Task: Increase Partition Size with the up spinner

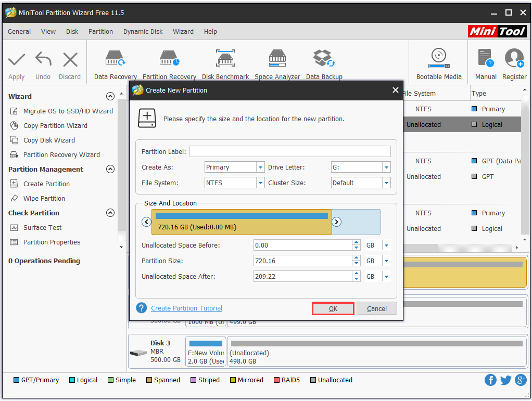Action: [x=356, y=258]
